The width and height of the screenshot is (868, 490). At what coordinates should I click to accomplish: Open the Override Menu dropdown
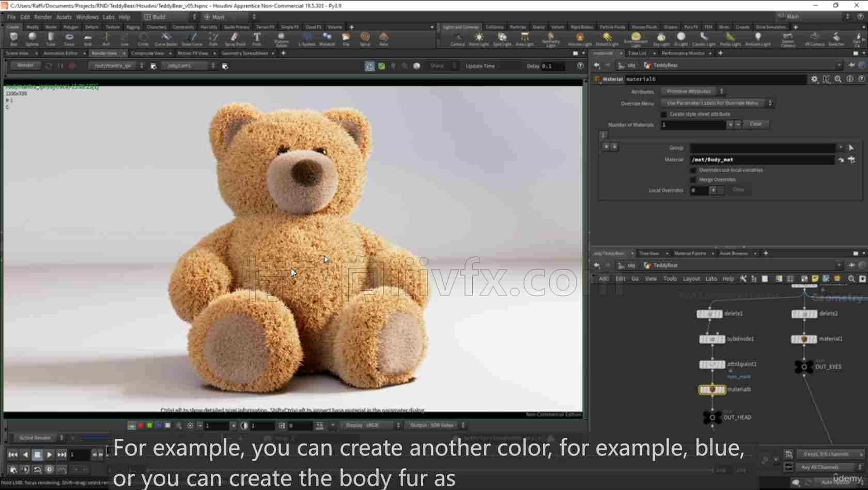point(717,103)
